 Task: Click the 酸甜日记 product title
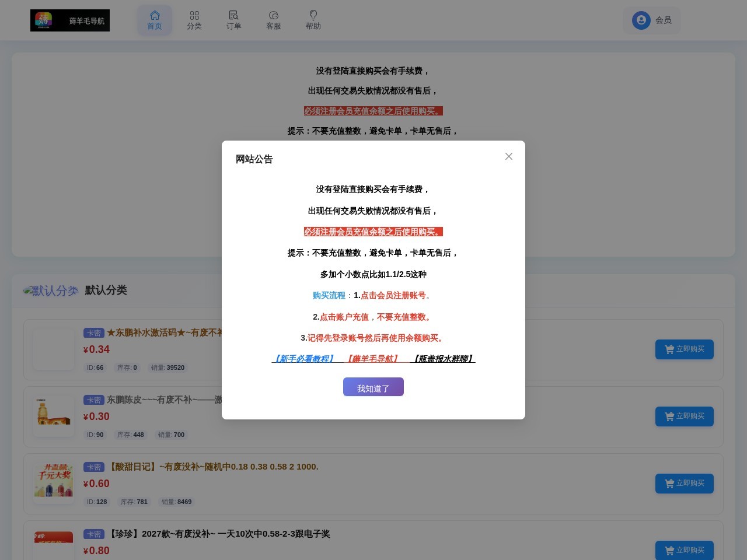(213, 467)
